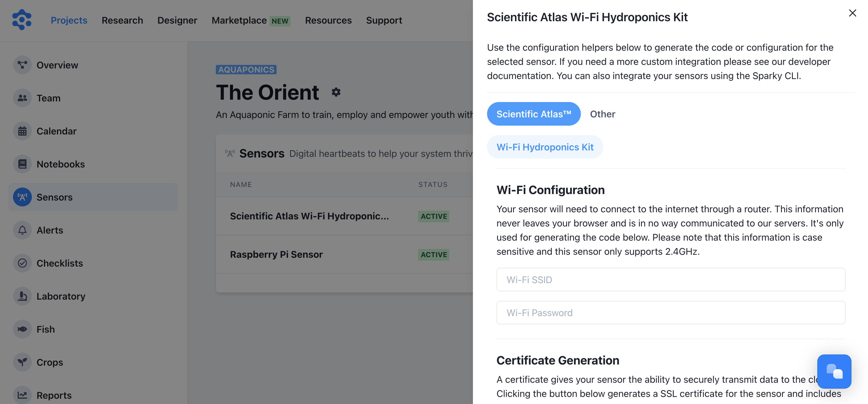868x404 pixels.
Task: Click the app logo in header
Action: point(22,20)
